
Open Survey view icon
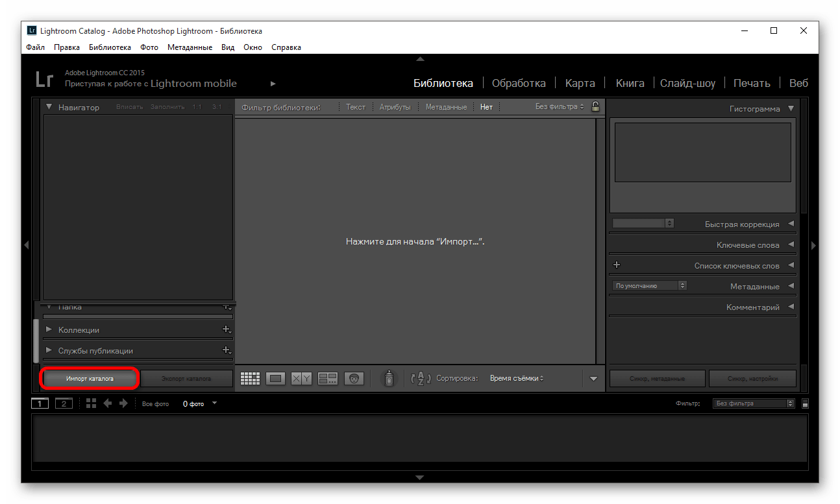tap(328, 379)
